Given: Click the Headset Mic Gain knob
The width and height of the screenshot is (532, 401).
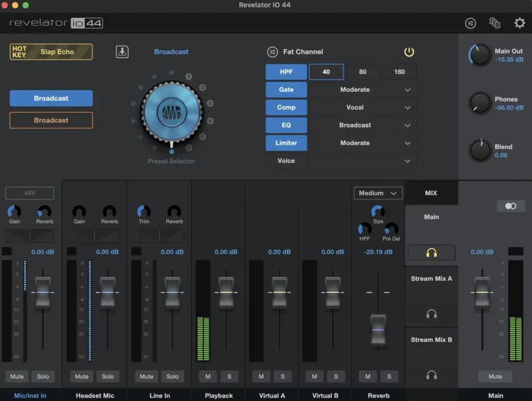Looking at the screenshot, I should (x=79, y=211).
